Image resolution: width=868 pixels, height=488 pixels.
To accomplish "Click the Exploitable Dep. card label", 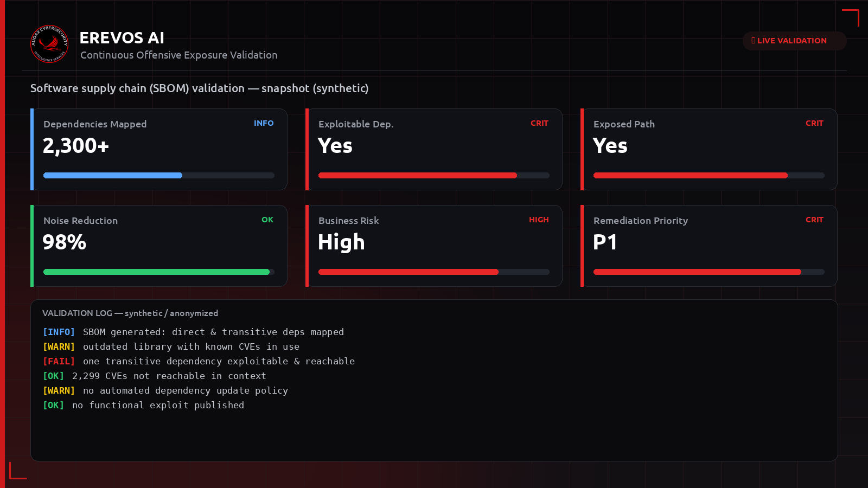I will [x=356, y=124].
